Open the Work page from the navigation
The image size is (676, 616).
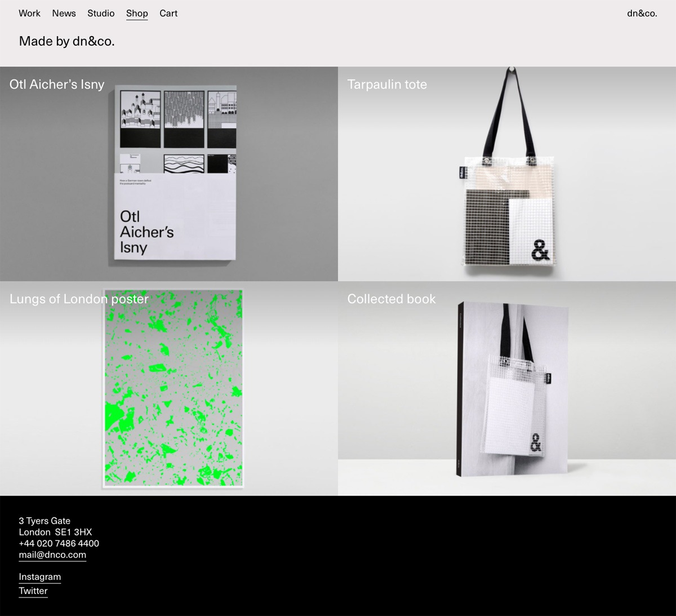29,13
